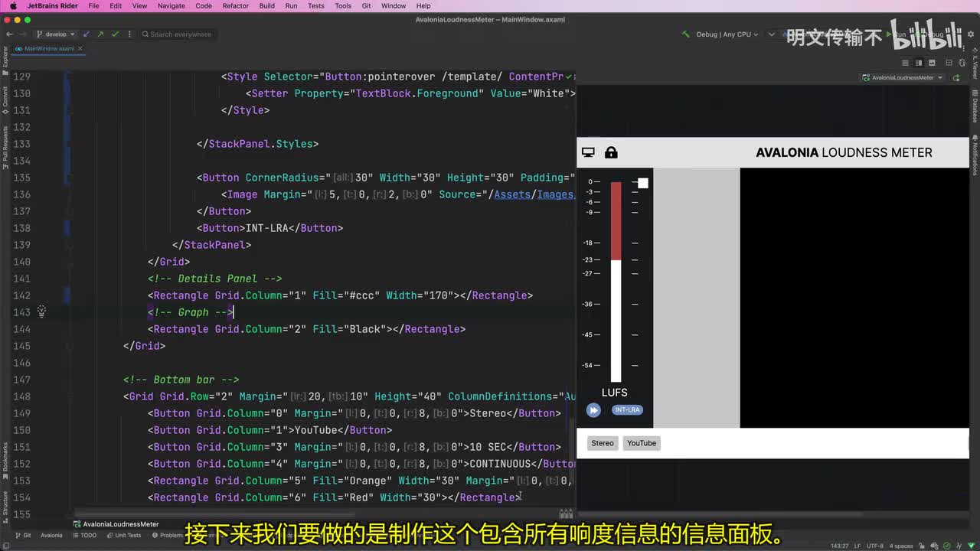Open the Navigate menu

pyautogui.click(x=171, y=6)
